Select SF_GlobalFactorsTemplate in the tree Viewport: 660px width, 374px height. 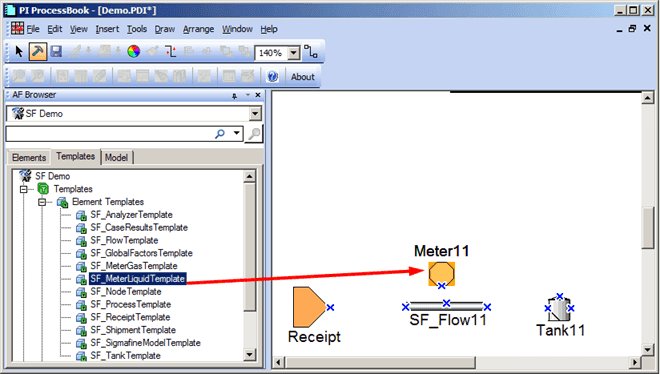[141, 253]
